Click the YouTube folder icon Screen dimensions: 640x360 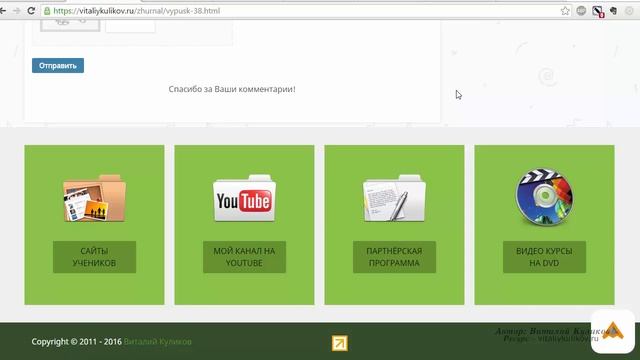(244, 198)
